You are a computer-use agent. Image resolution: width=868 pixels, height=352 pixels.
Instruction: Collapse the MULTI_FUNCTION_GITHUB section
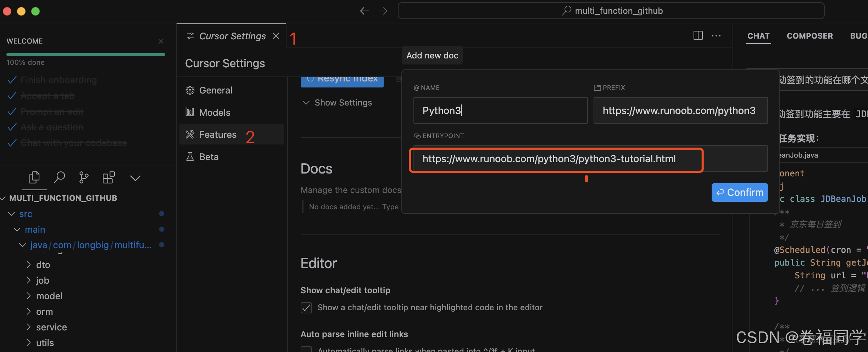[63, 198]
